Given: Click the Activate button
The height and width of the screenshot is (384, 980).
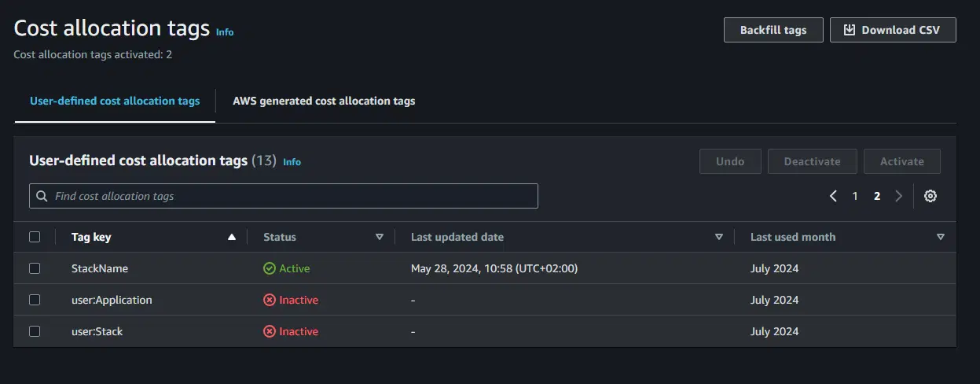Looking at the screenshot, I should point(901,161).
